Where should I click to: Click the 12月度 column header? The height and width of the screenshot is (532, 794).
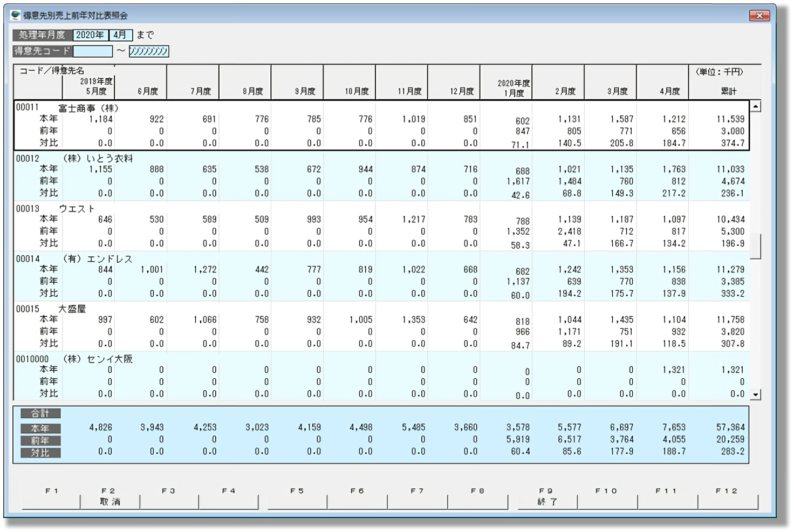pos(462,91)
